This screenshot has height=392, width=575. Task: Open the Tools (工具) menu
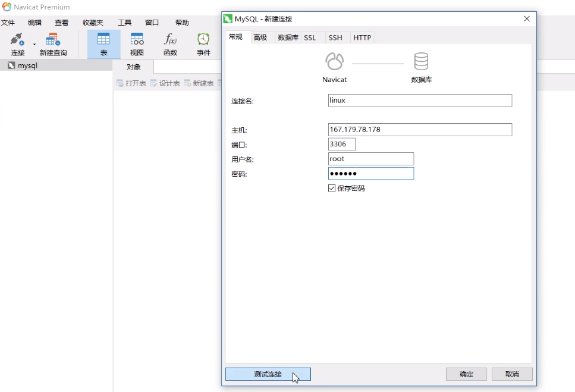click(125, 23)
